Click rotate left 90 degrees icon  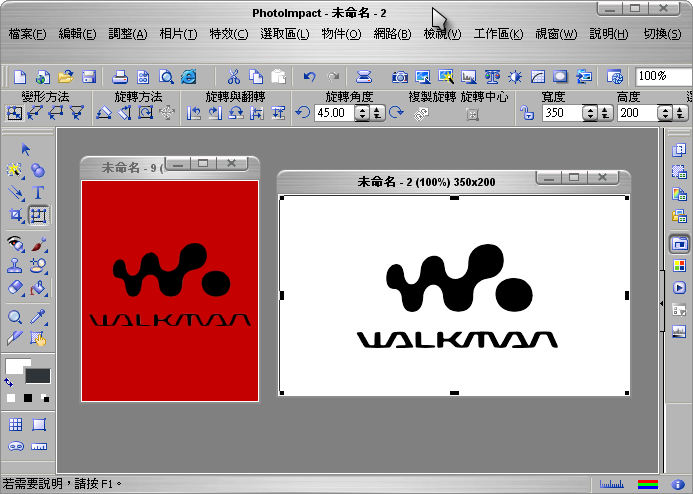193,113
